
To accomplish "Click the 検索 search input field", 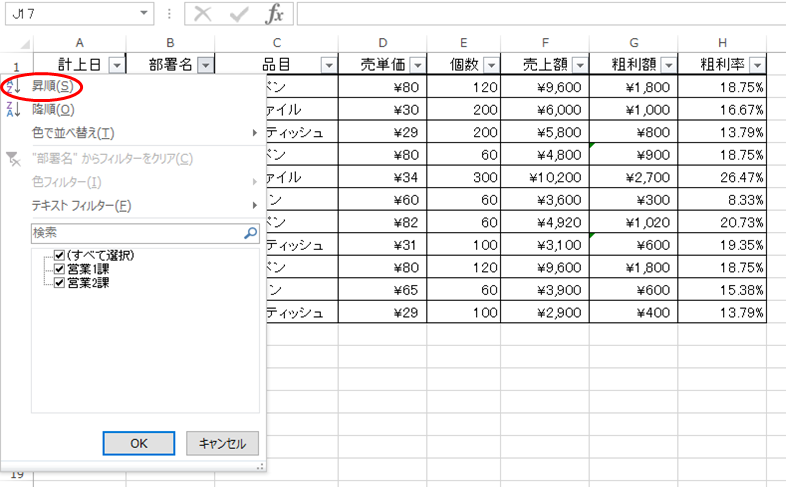I will pyautogui.click(x=135, y=233).
